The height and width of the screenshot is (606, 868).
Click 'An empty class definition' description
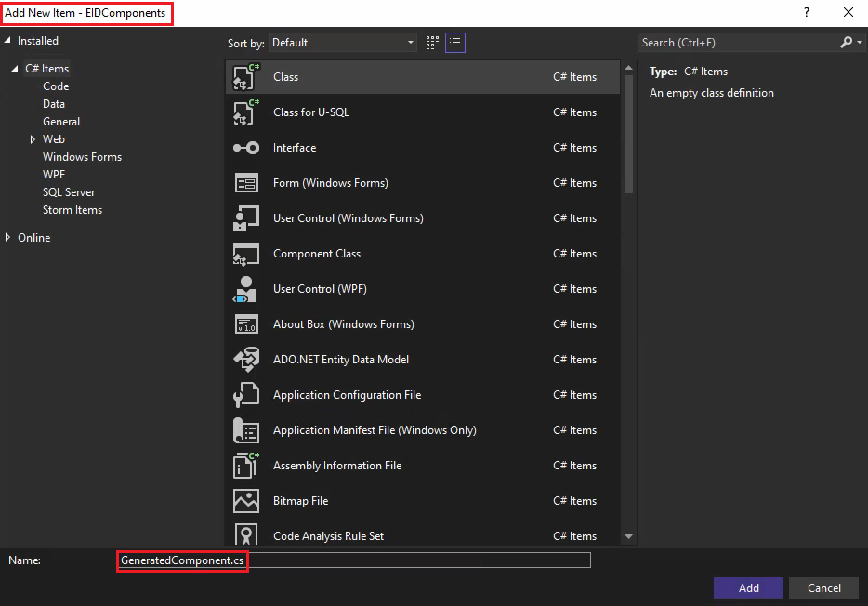(711, 93)
